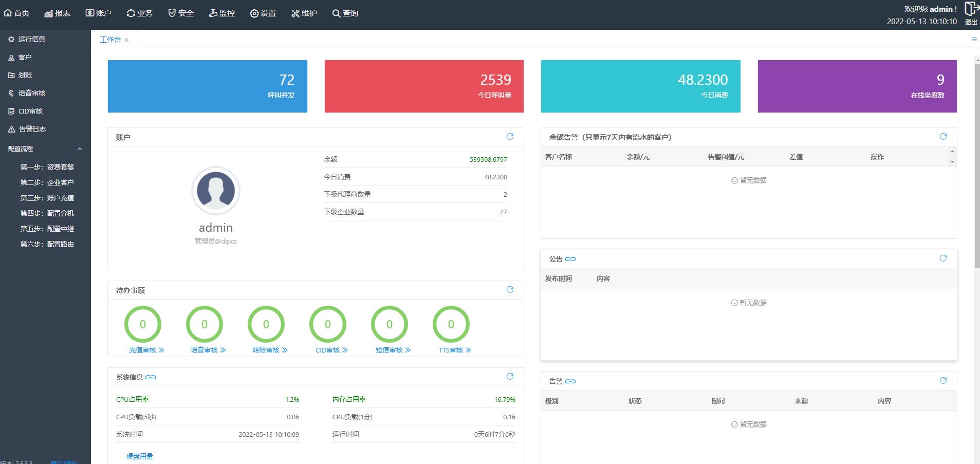Click the TTS审核 zero-count circle
The image size is (980, 464).
click(x=451, y=324)
